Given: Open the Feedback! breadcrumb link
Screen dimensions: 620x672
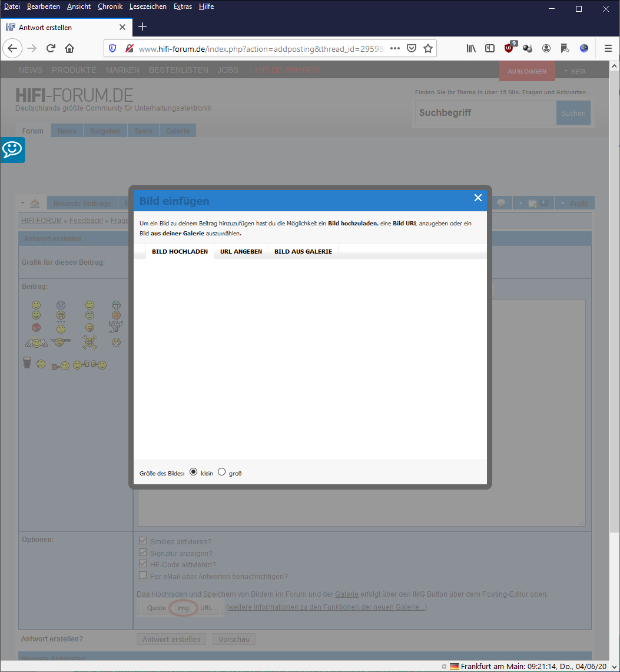Looking at the screenshot, I should tap(86, 220).
